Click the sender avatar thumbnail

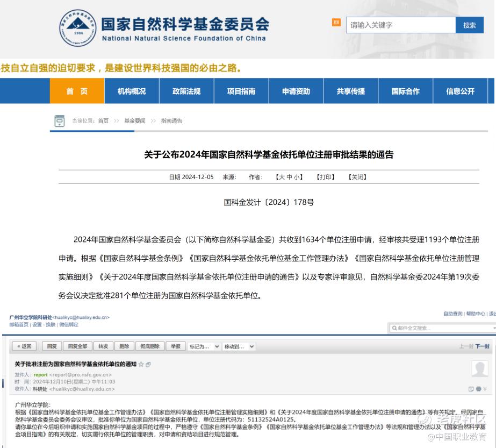[x=479, y=369]
